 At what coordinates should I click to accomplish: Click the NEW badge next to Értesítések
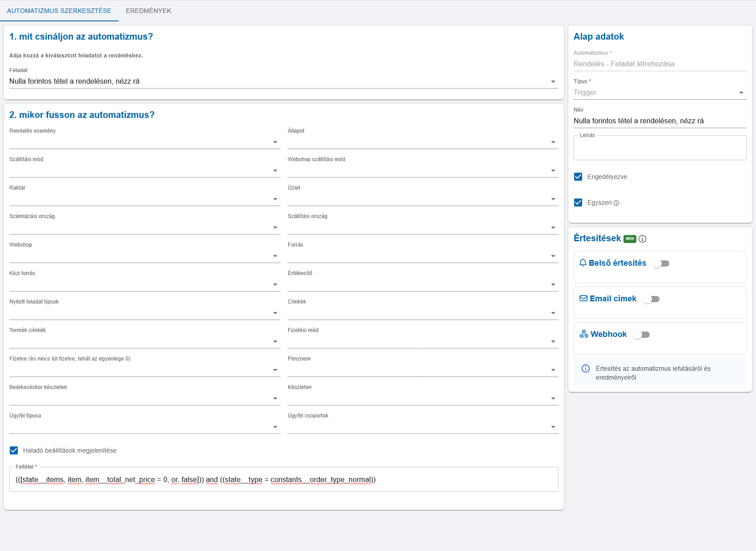[630, 239]
